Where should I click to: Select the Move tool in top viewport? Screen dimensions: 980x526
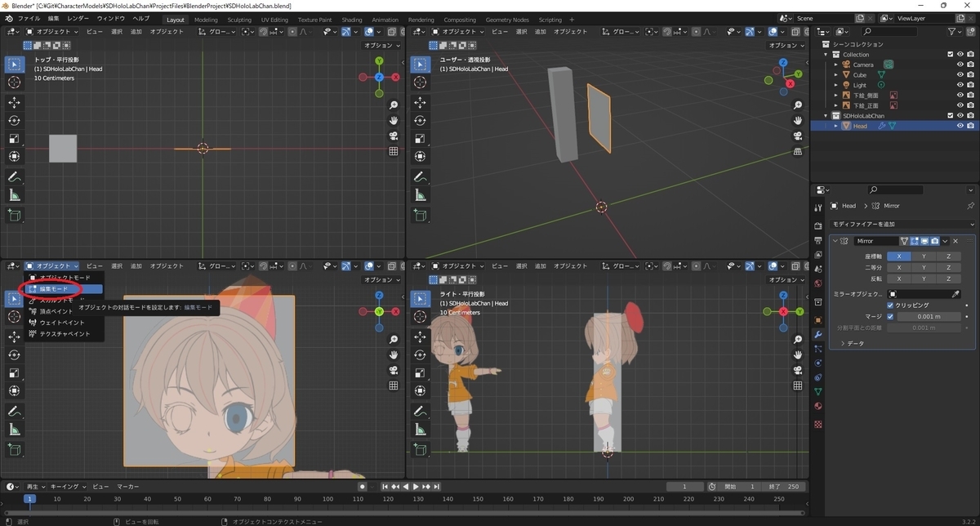(15, 102)
